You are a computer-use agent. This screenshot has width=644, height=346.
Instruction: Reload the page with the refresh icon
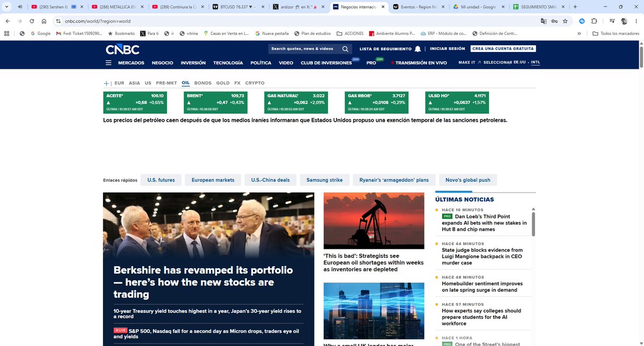[32, 21]
